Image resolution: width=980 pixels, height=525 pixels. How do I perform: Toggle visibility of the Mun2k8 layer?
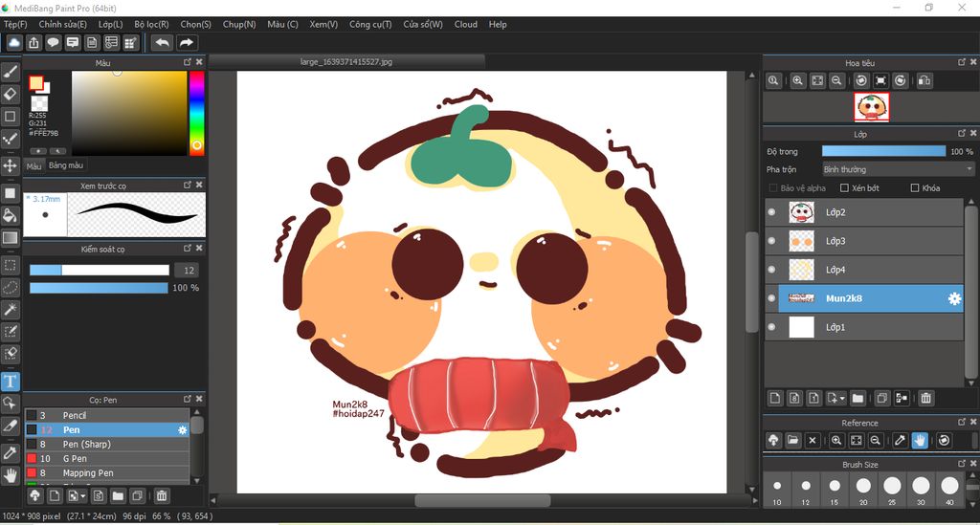tap(772, 298)
